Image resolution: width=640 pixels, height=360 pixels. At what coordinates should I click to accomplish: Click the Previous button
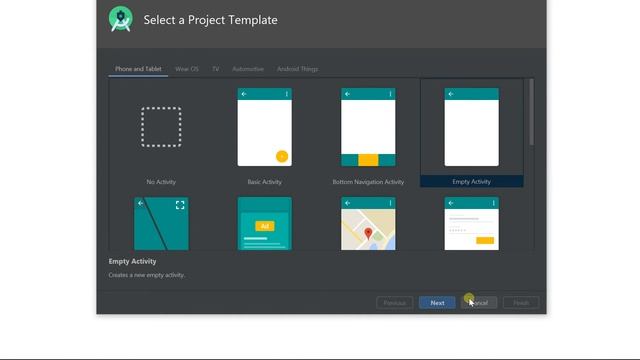tap(395, 303)
